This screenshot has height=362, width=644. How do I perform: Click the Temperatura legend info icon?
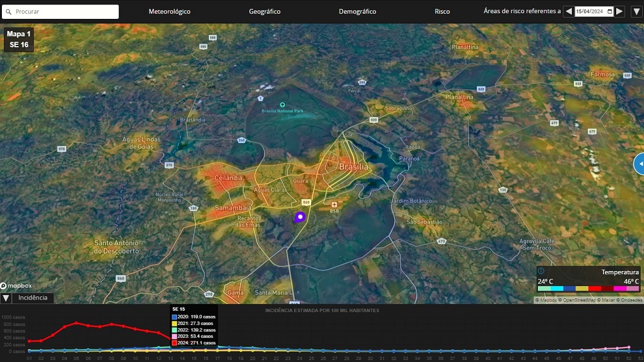coord(541,271)
